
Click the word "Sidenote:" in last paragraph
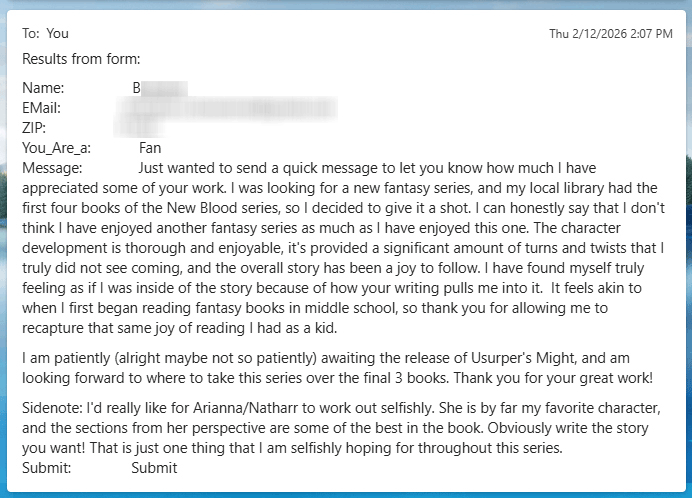tap(53, 409)
